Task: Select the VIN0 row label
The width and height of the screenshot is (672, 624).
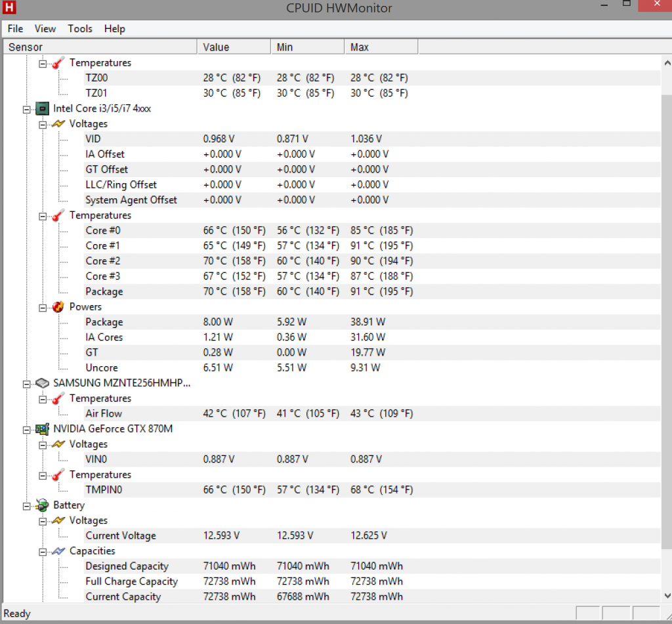Action: point(96,459)
